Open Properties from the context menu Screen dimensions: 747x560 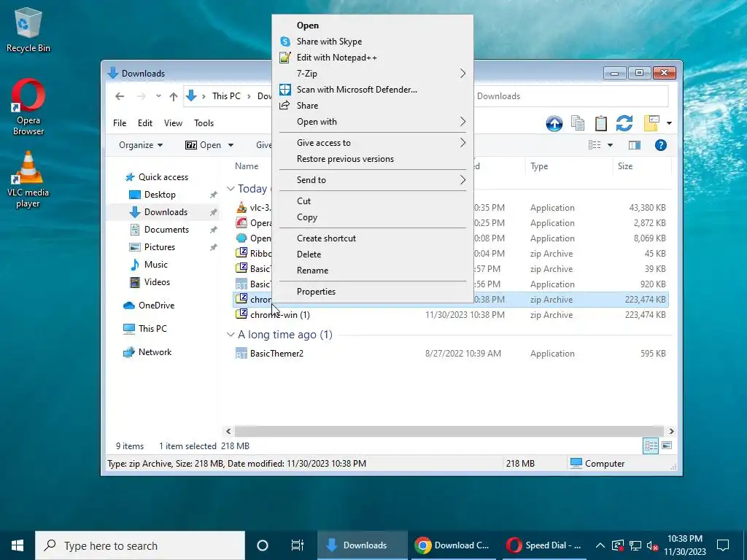coord(373,292)
